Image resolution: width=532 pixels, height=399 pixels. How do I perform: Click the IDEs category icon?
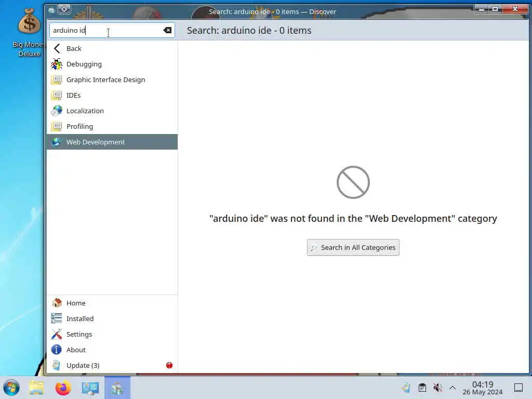tap(57, 96)
